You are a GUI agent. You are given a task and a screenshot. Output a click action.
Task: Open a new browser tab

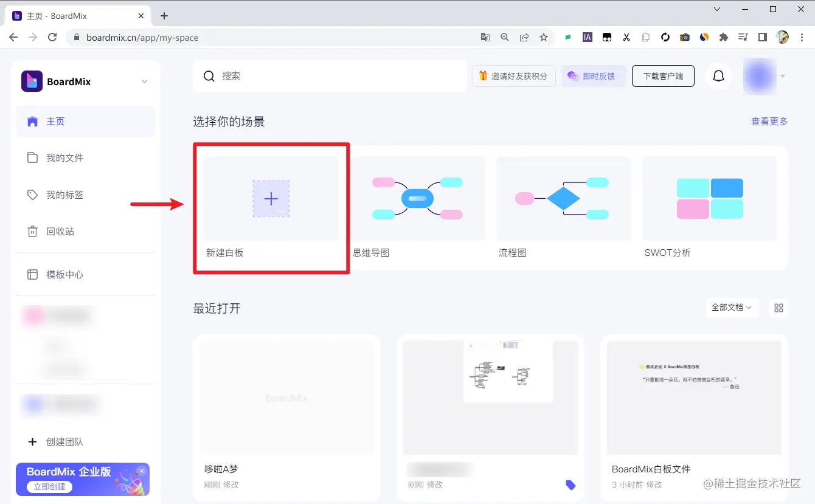tap(164, 16)
